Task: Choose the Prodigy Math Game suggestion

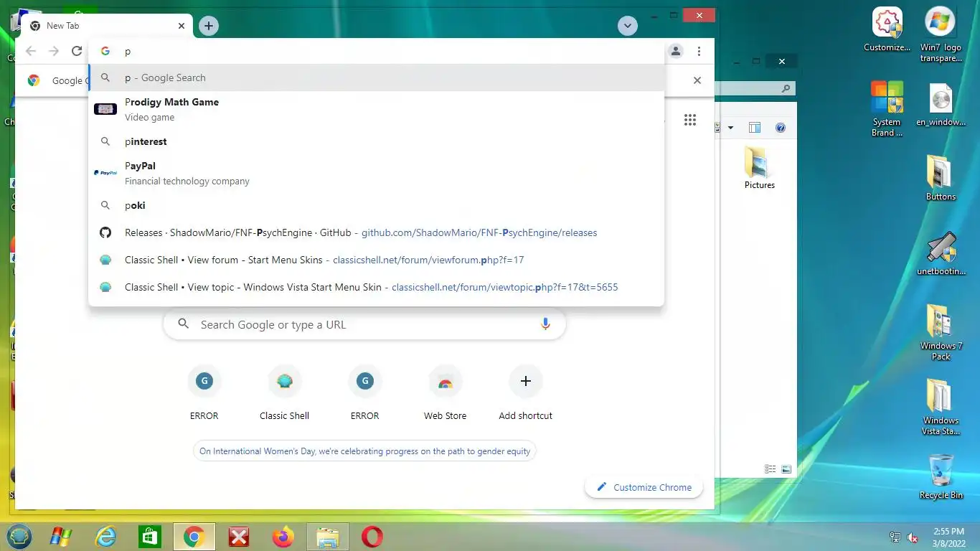Action: (377, 109)
